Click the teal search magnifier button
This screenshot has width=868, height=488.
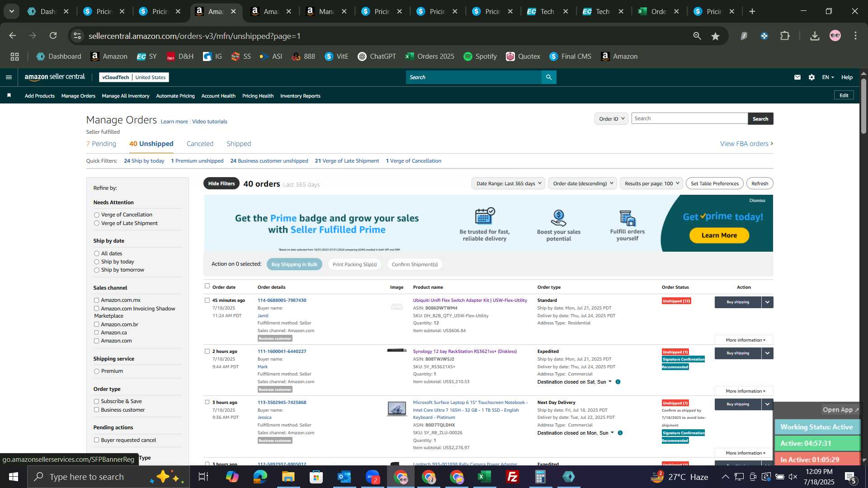click(x=549, y=77)
